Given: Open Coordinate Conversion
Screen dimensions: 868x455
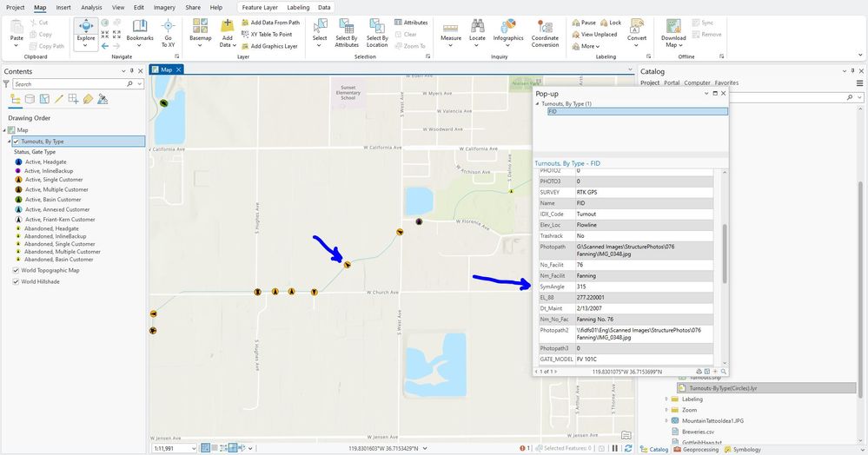Looking at the screenshot, I should (x=545, y=33).
